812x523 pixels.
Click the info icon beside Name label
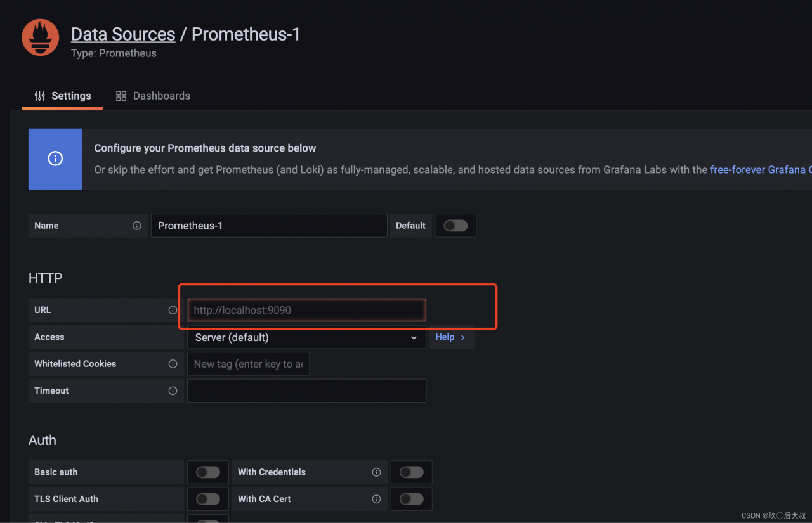[x=137, y=226]
